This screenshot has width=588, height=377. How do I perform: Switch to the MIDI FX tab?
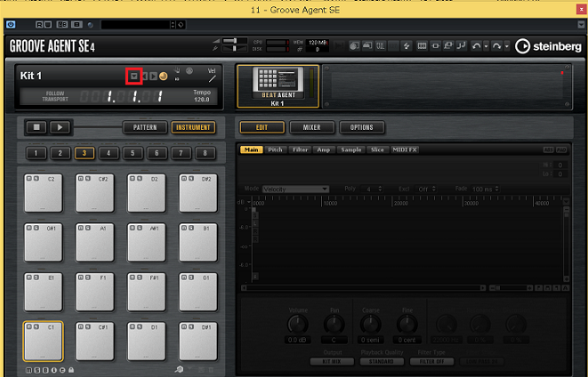point(405,149)
